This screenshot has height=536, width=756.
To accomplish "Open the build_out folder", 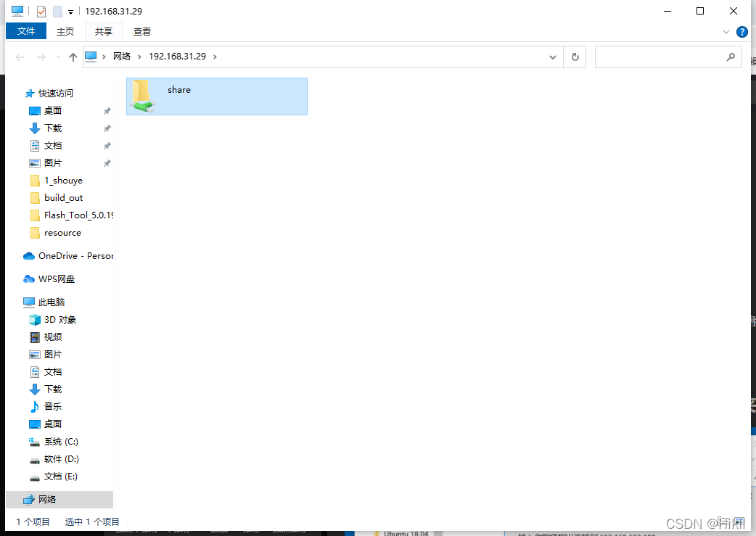I will 63,197.
